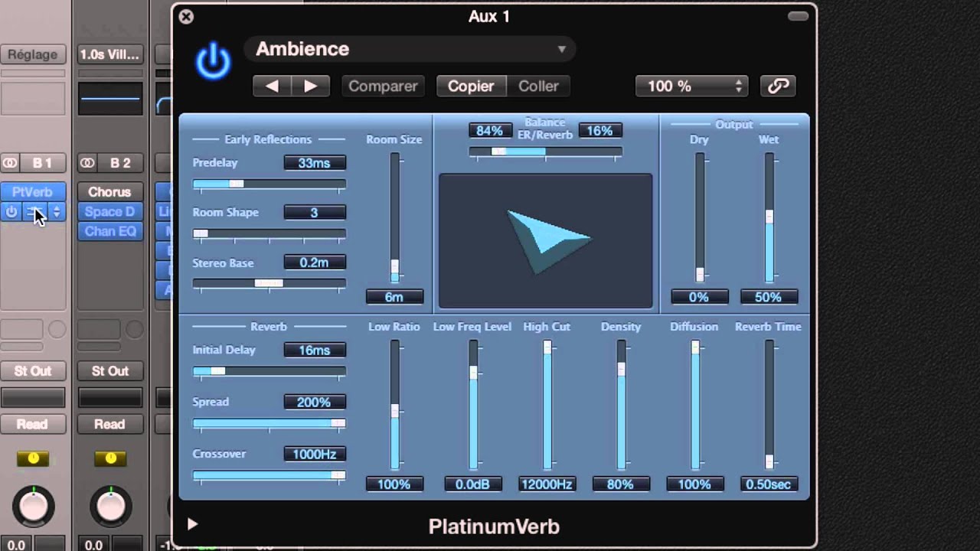Screen dimensions: 980x551
Task: Click the Wet output vertical slider
Action: tap(769, 217)
